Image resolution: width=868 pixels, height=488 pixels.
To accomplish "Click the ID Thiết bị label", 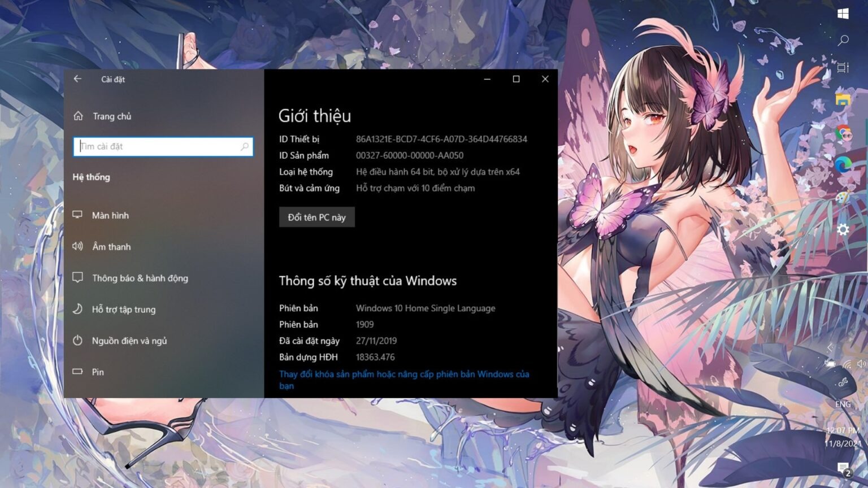I will 300,139.
